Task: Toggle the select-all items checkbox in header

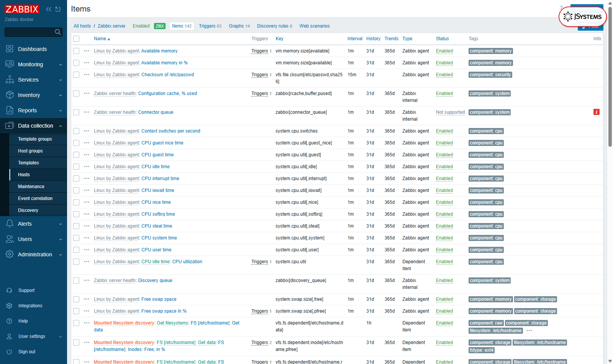Action: click(76, 39)
